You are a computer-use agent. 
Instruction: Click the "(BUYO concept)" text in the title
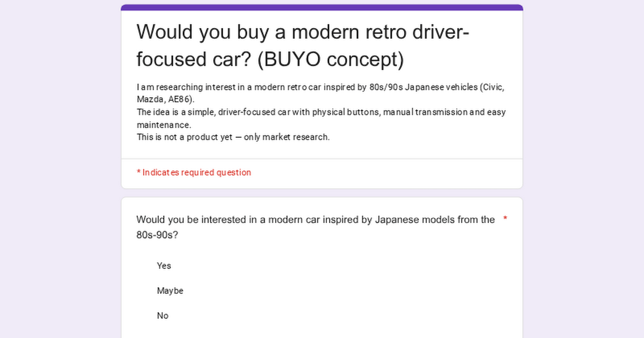coord(330,60)
